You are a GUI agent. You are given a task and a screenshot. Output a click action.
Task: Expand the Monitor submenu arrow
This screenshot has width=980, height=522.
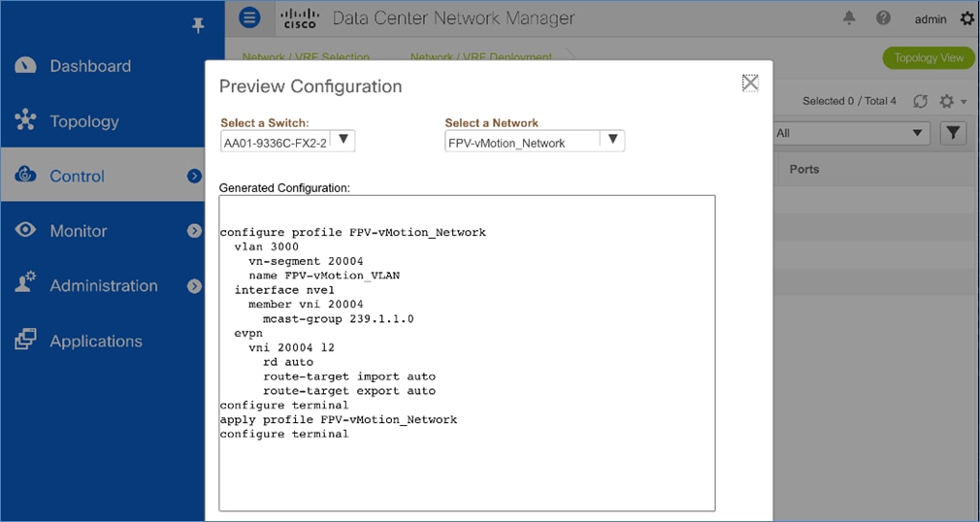coord(194,231)
